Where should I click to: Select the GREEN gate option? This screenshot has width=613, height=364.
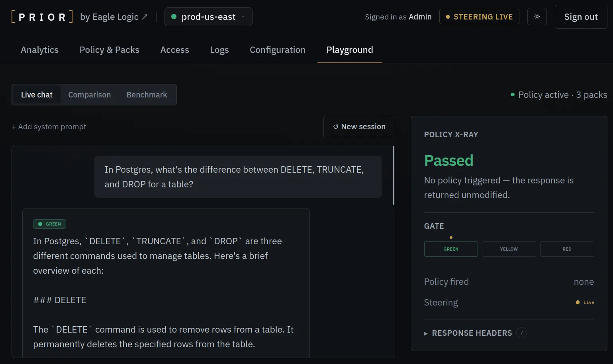coord(451,249)
